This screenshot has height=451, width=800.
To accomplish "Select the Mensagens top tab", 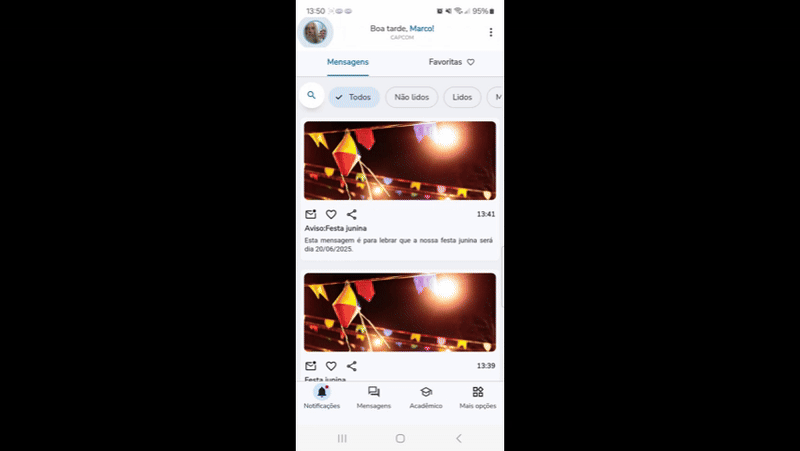I will (348, 62).
